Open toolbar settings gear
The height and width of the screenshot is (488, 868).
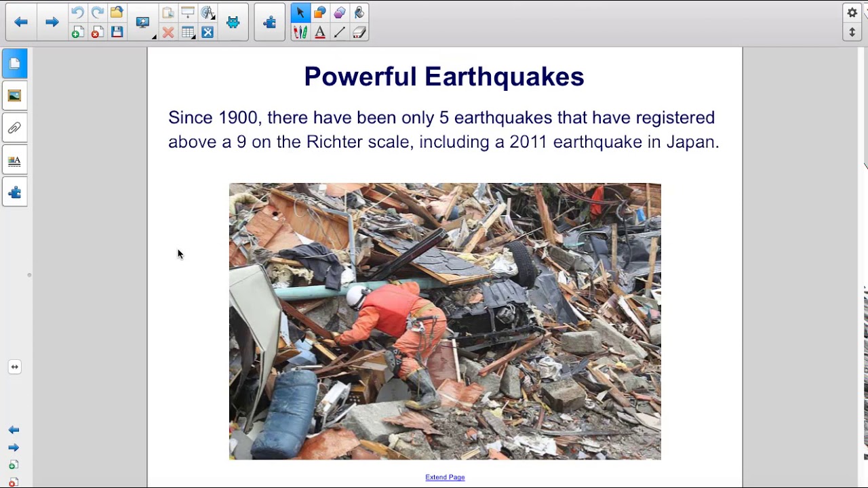852,13
